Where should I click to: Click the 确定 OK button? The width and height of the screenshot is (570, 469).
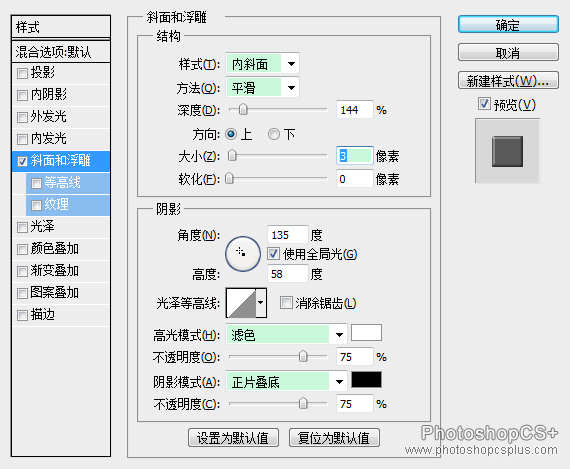[x=508, y=25]
